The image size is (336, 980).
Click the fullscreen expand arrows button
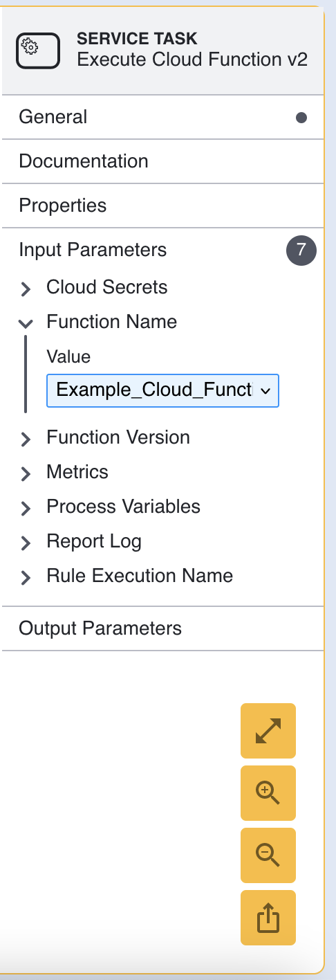point(268,731)
